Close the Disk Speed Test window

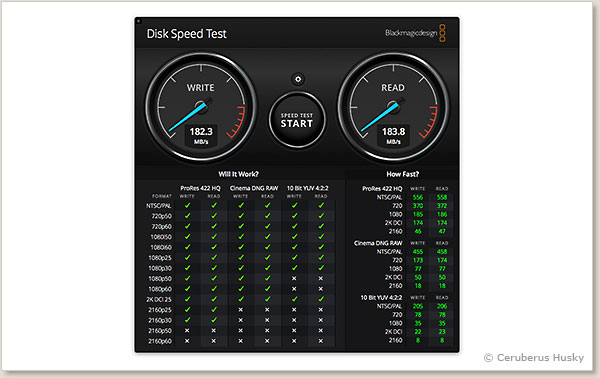(139, 21)
